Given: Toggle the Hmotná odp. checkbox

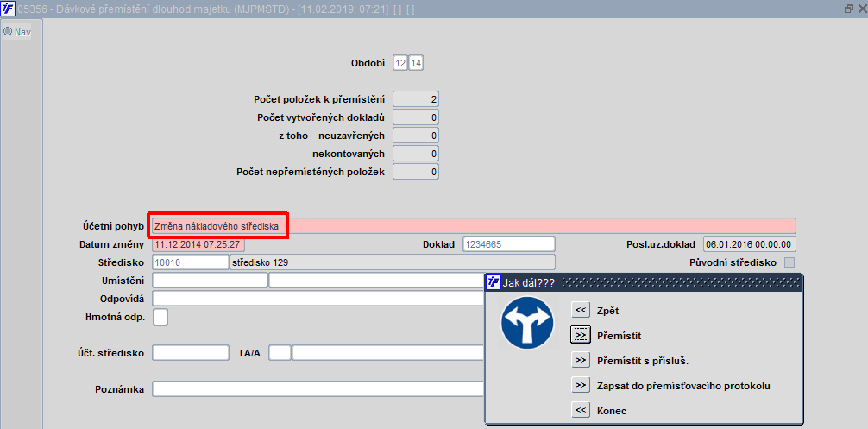Looking at the screenshot, I should click(160, 317).
